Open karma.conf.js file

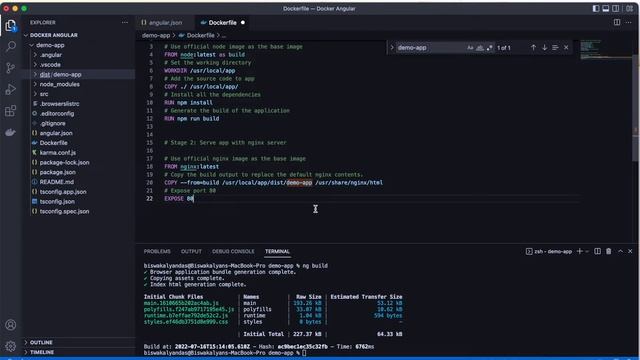tap(58, 153)
